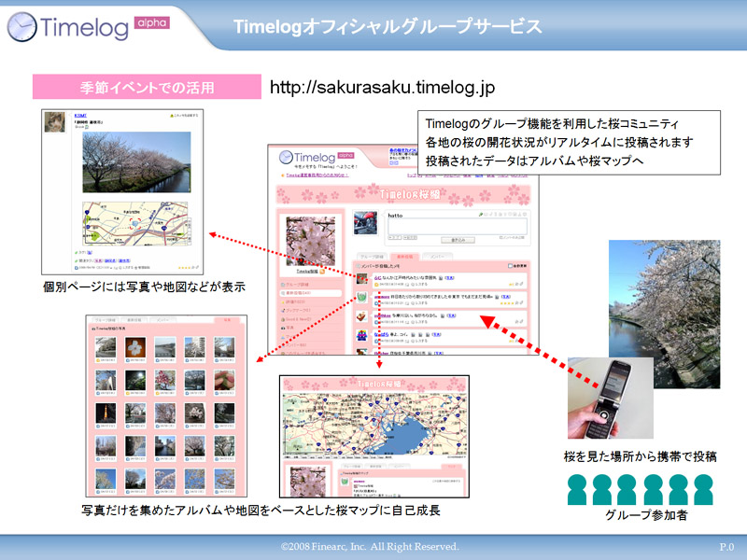The width and height of the screenshot is (747, 560).
Task: Toggle the auto-update checkbox above memo list
Action: [508, 266]
